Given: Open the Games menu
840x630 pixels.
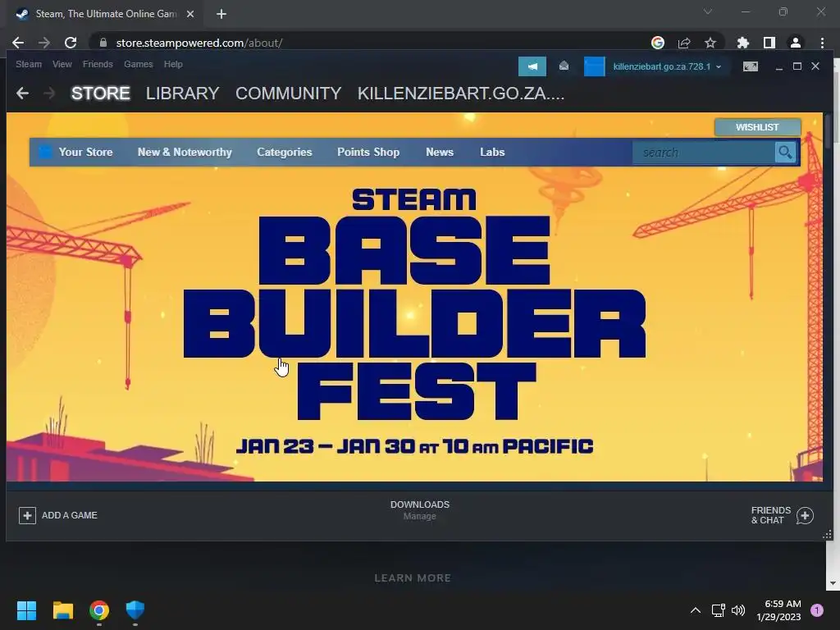Looking at the screenshot, I should click(x=138, y=64).
